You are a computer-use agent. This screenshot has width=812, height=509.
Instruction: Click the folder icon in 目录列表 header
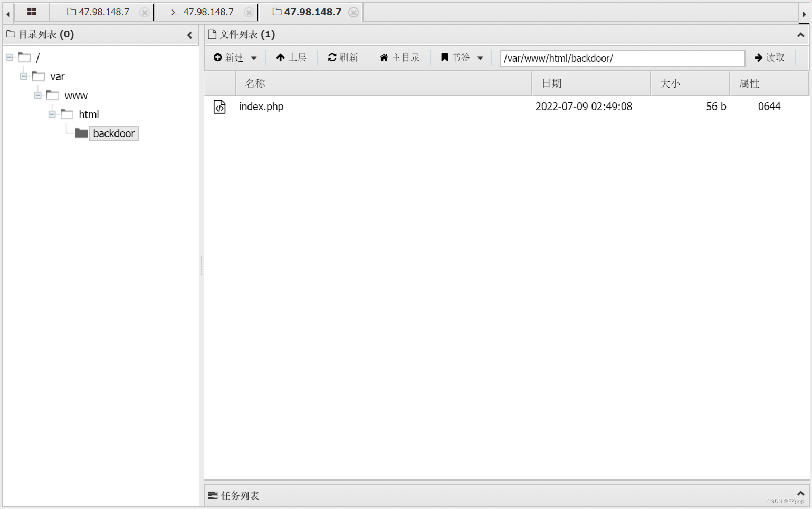pyautogui.click(x=11, y=34)
